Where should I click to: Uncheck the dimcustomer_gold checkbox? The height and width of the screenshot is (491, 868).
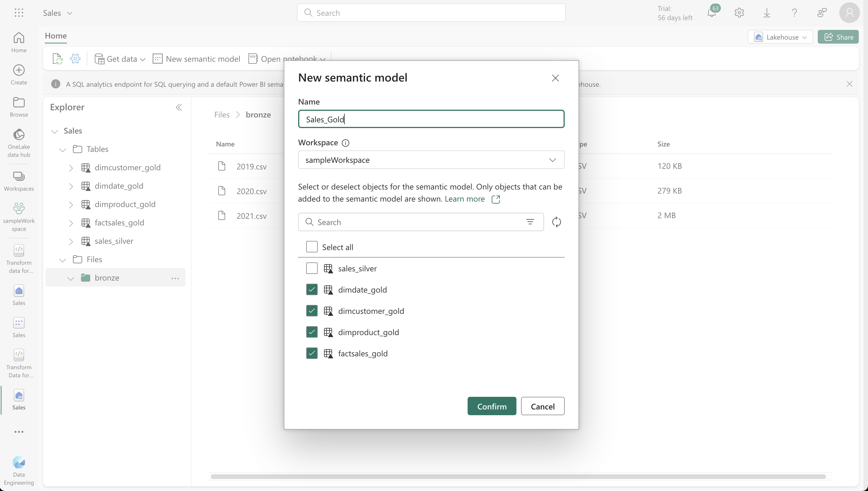312,311
